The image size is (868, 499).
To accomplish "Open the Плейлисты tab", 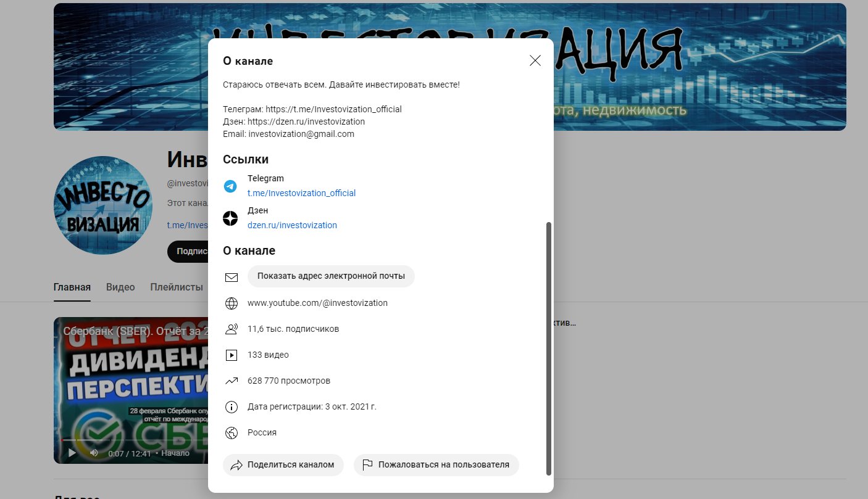I will [177, 287].
